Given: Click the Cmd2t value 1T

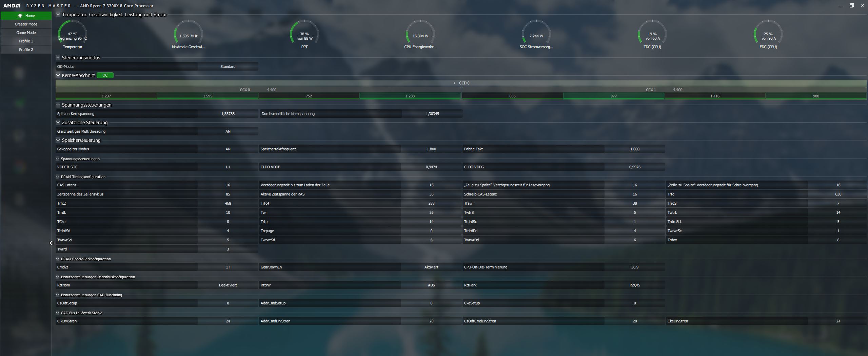Looking at the screenshot, I should 228,267.
